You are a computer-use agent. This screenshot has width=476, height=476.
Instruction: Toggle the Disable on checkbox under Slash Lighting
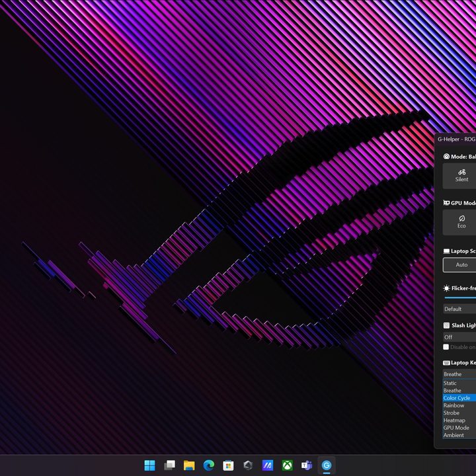[446, 347]
